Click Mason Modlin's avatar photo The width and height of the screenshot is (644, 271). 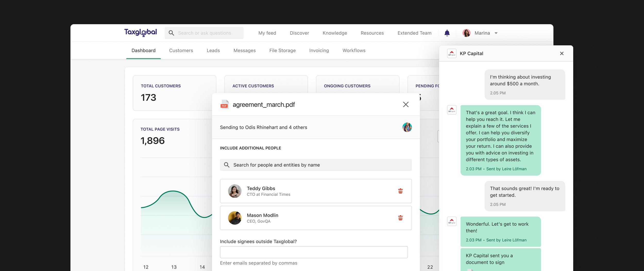click(x=235, y=218)
